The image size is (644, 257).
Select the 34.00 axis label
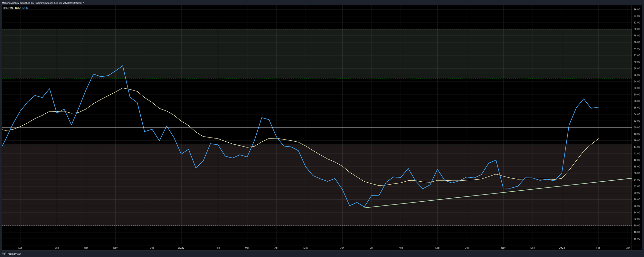coord(637,180)
